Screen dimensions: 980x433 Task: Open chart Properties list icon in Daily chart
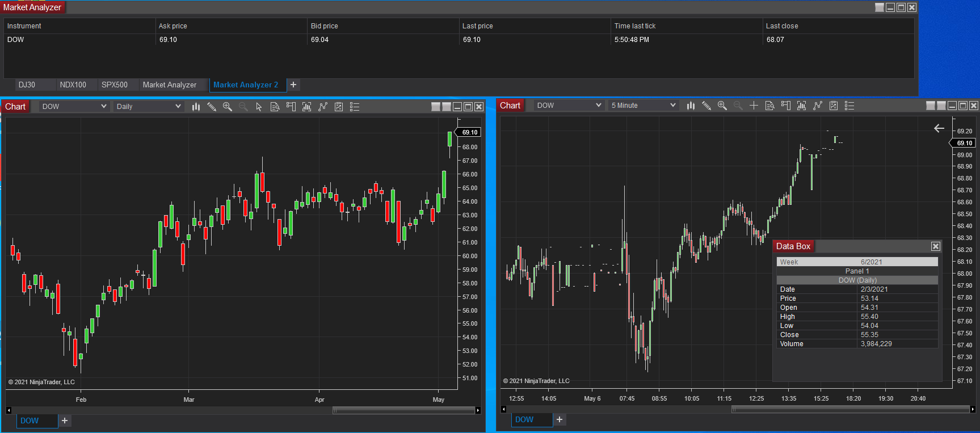tap(355, 107)
